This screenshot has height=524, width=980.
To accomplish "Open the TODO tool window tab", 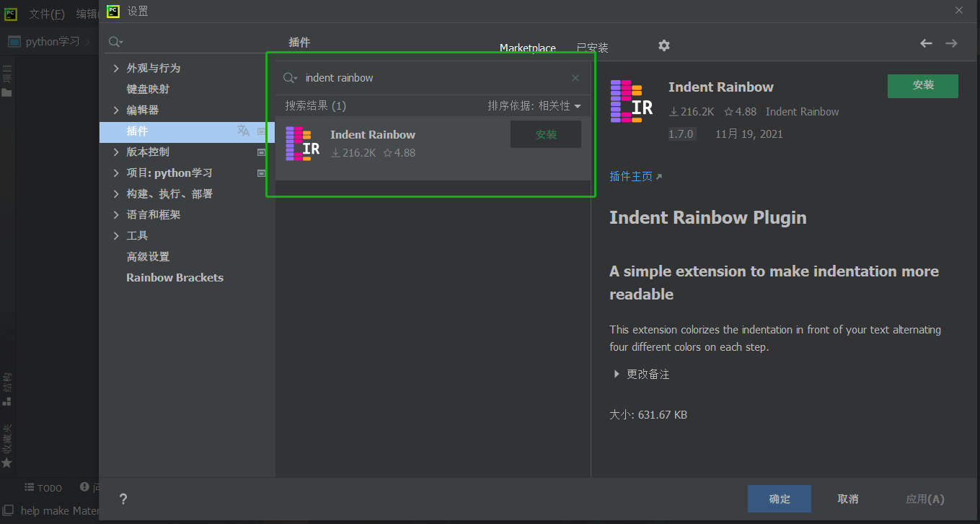I will click(x=43, y=488).
